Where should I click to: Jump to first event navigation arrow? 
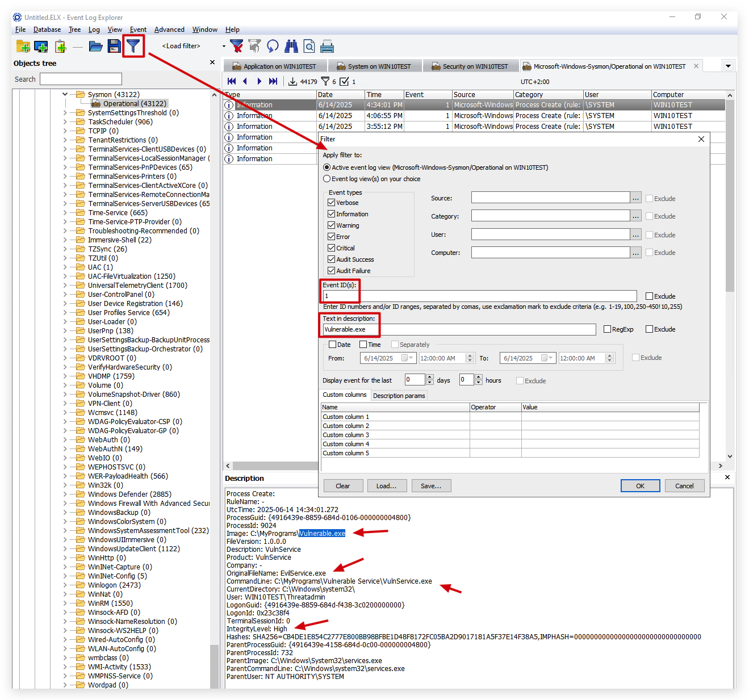[x=232, y=81]
